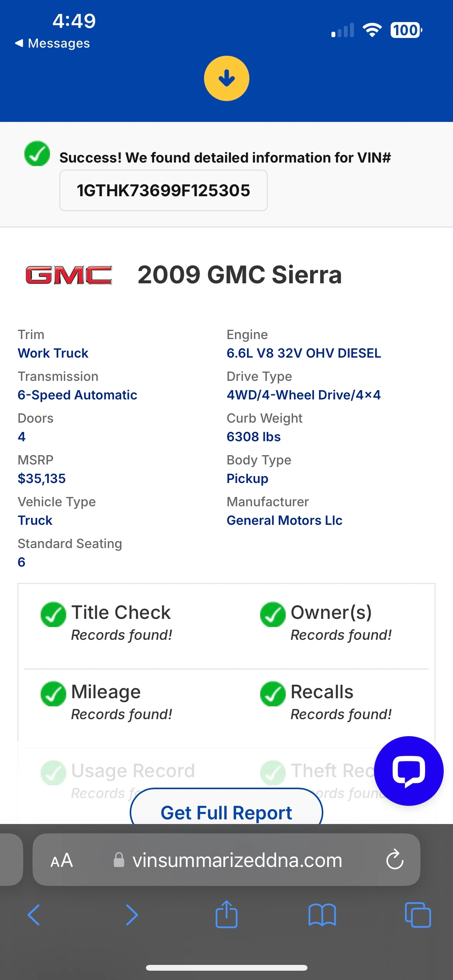The width and height of the screenshot is (453, 980).
Task: Tap the Owner(s) green checkmark
Action: point(273,614)
